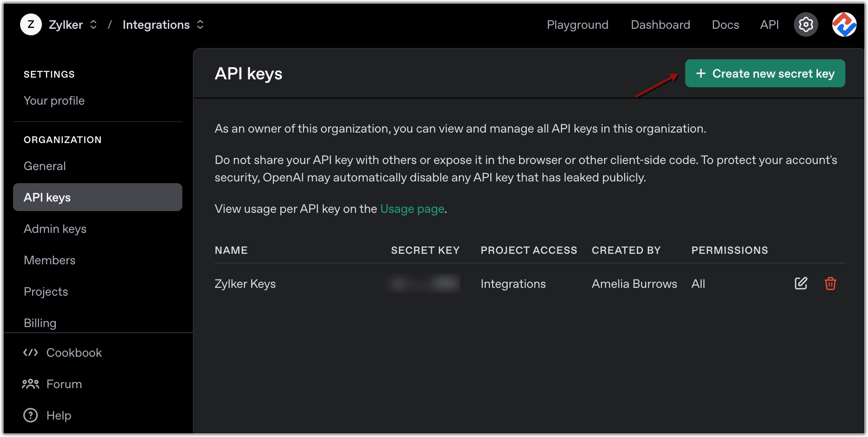Click the blurred secret key value
Screen dimensions: 868x437
(424, 284)
